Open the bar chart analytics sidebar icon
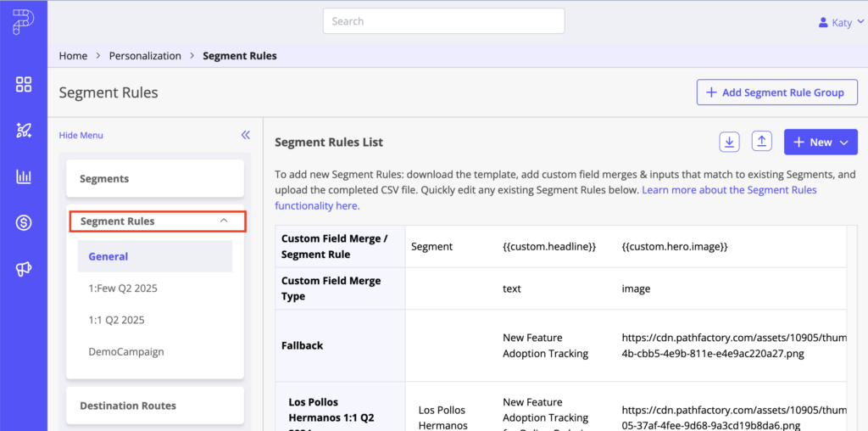Viewport: 868px width, 431px height. coord(24,176)
